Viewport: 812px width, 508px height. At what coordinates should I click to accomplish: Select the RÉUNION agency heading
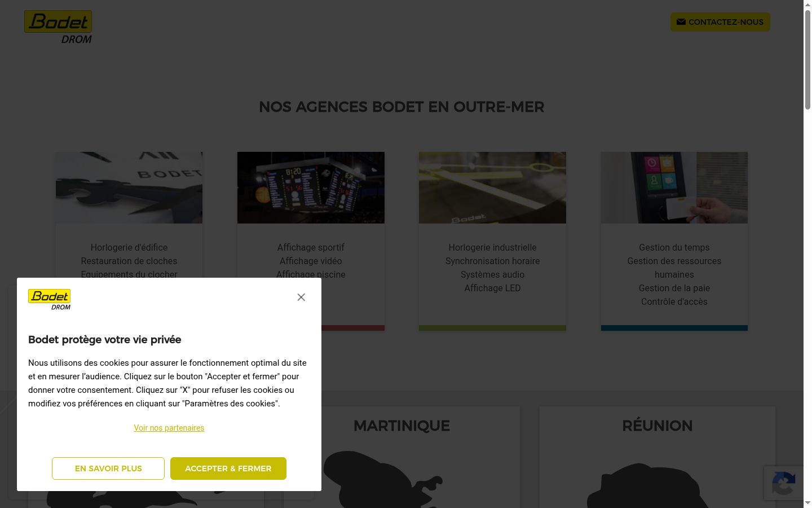click(x=657, y=426)
